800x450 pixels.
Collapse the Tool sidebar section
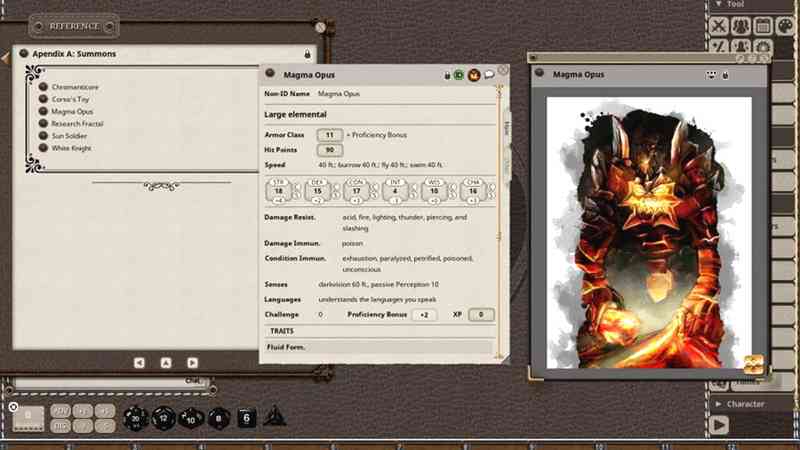[x=719, y=5]
